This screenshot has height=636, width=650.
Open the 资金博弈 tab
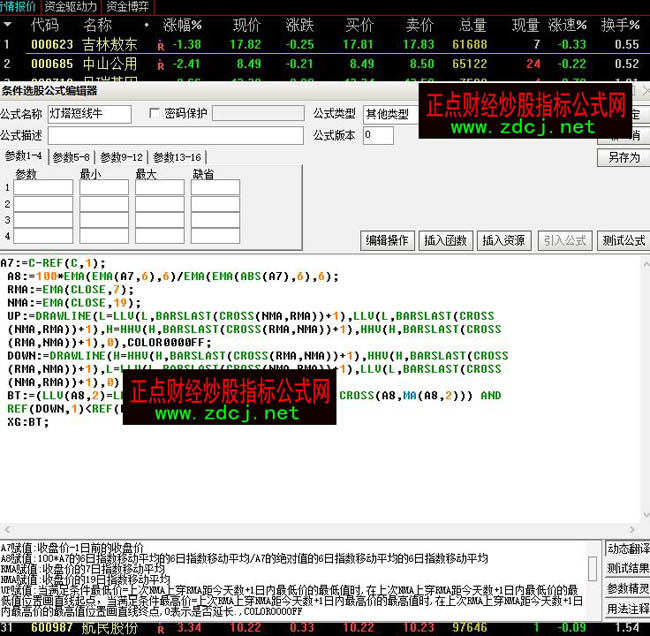[129, 6]
